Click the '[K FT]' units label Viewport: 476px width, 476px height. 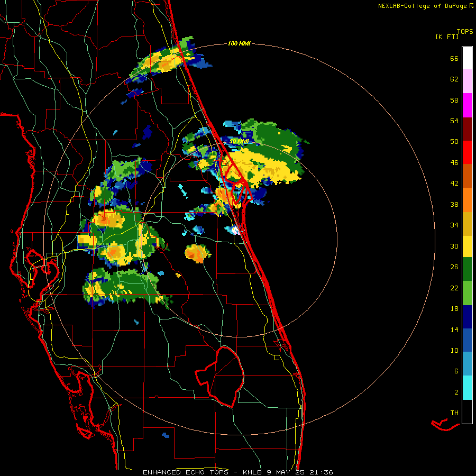point(447,36)
